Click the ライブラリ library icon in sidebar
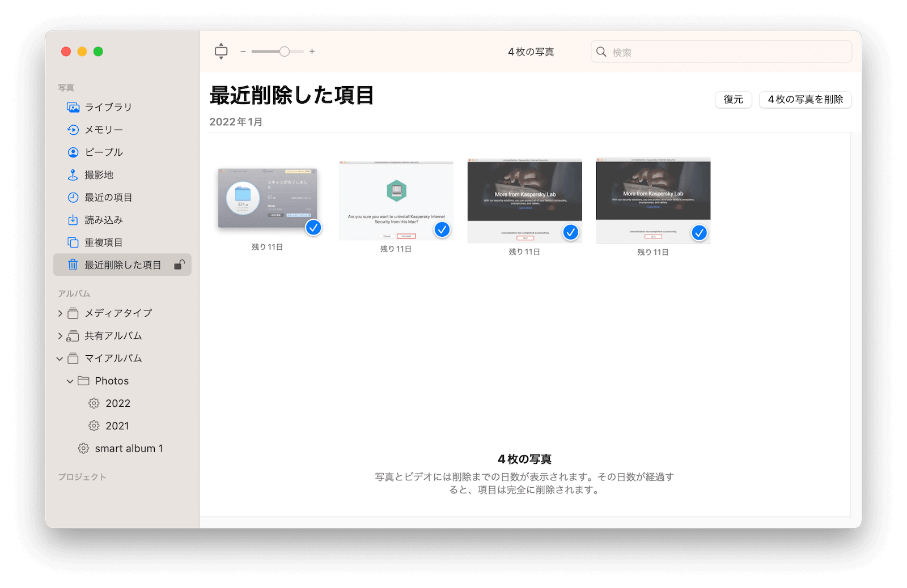907x588 pixels. (73, 107)
